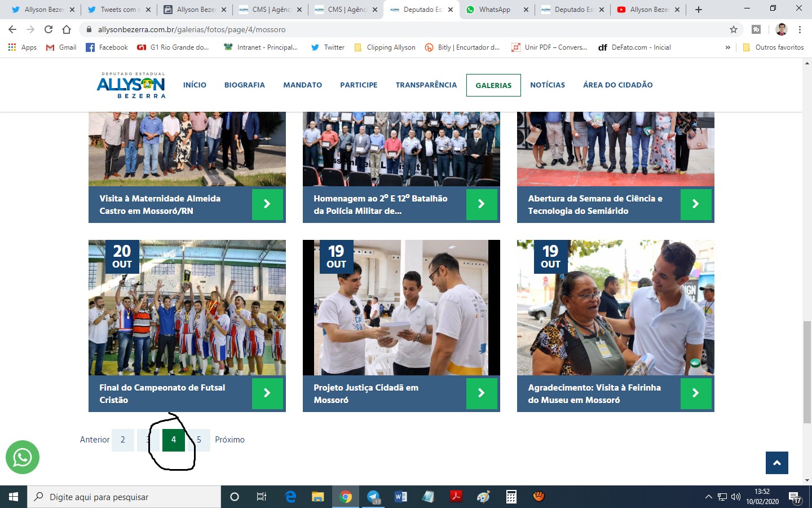Screen dimensions: 812x508
Task: Click arrow on Maternidade Almeida Castro gallery
Action: pos(267,204)
